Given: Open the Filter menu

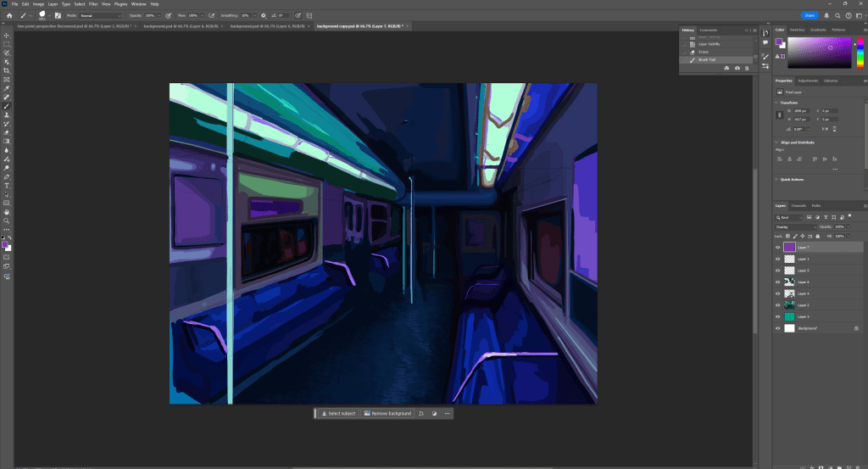Looking at the screenshot, I should (x=92, y=4).
